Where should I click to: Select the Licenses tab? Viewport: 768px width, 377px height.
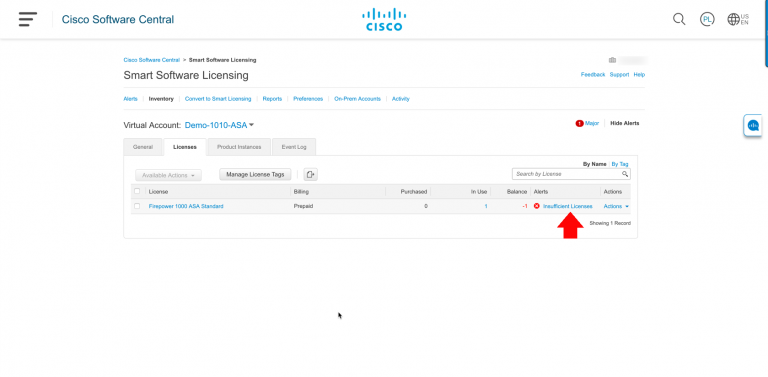pyautogui.click(x=185, y=147)
